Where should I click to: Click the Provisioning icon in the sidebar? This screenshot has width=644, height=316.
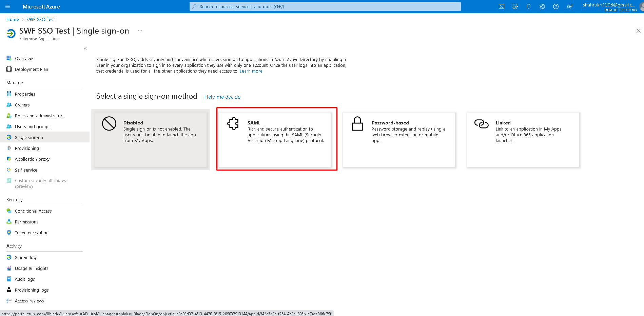[x=9, y=148]
